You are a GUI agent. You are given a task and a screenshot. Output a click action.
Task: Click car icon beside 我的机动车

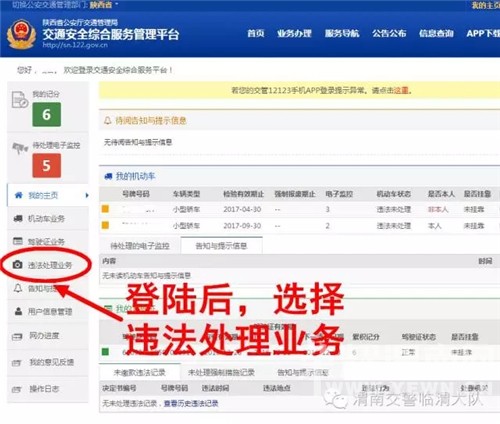(108, 176)
